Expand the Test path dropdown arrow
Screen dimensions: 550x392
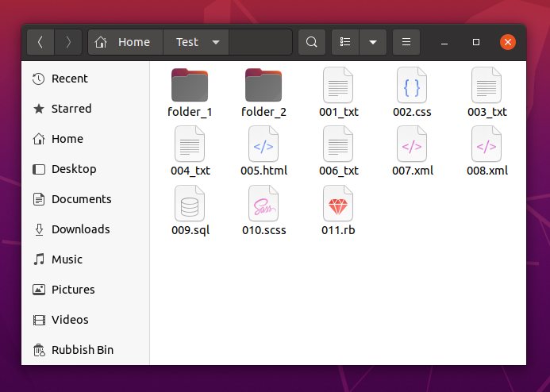tap(216, 42)
